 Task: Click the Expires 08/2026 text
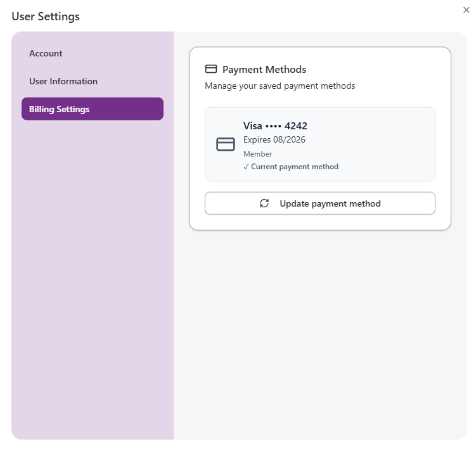coord(274,140)
